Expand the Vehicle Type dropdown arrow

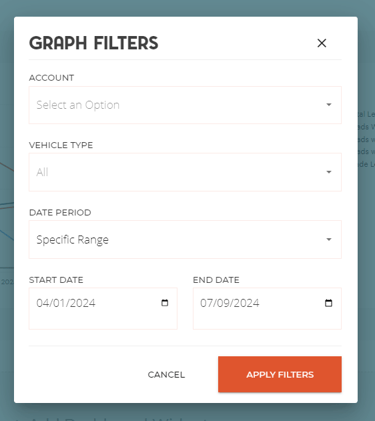pos(329,172)
